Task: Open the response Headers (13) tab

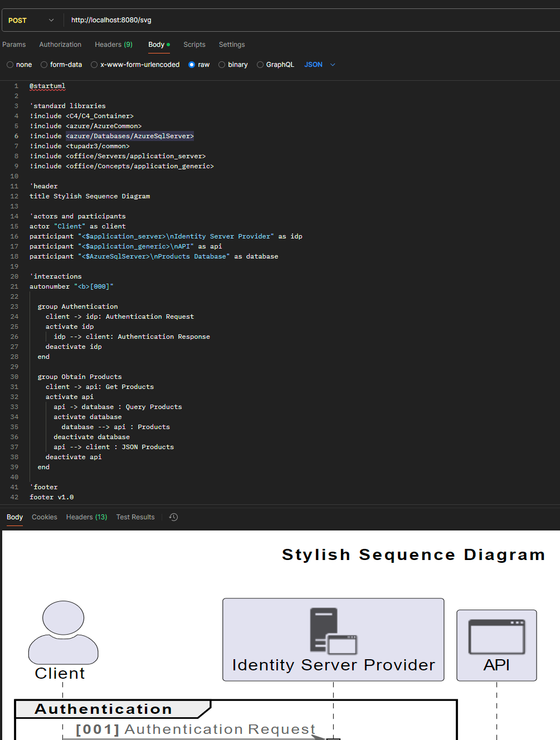Action: tap(86, 517)
